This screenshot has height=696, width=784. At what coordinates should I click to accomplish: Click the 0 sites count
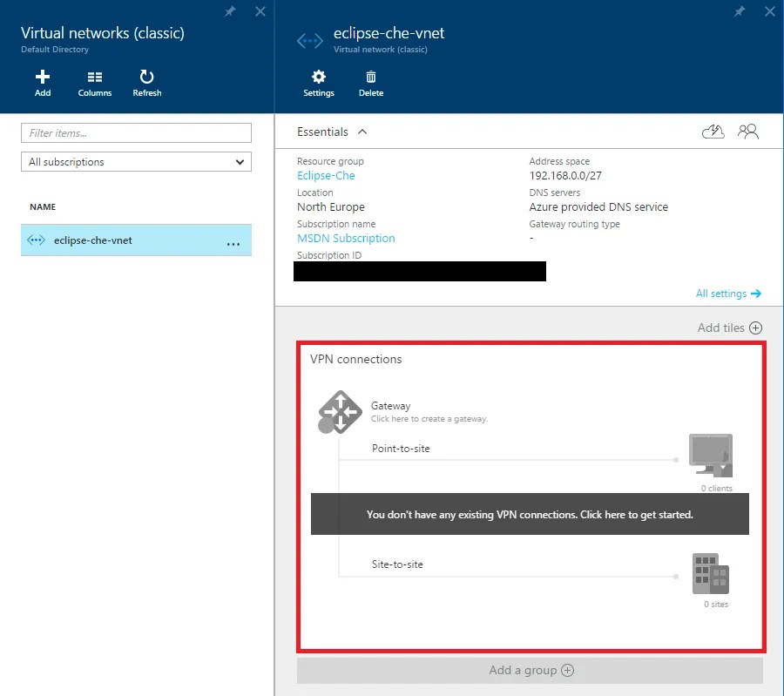click(x=716, y=605)
